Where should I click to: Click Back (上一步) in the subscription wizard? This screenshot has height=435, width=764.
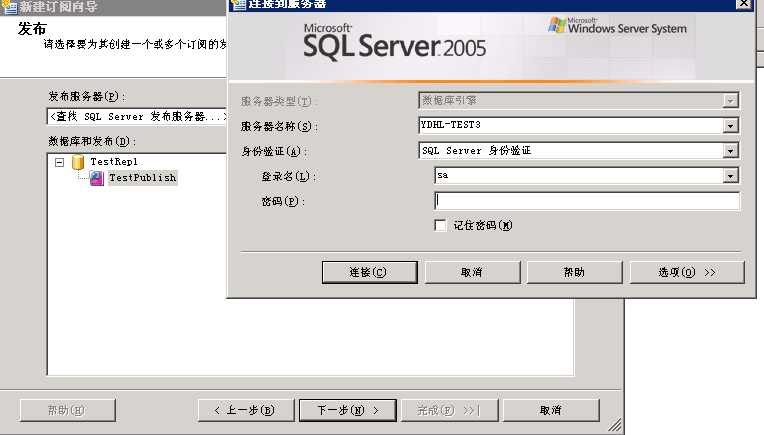(246, 410)
